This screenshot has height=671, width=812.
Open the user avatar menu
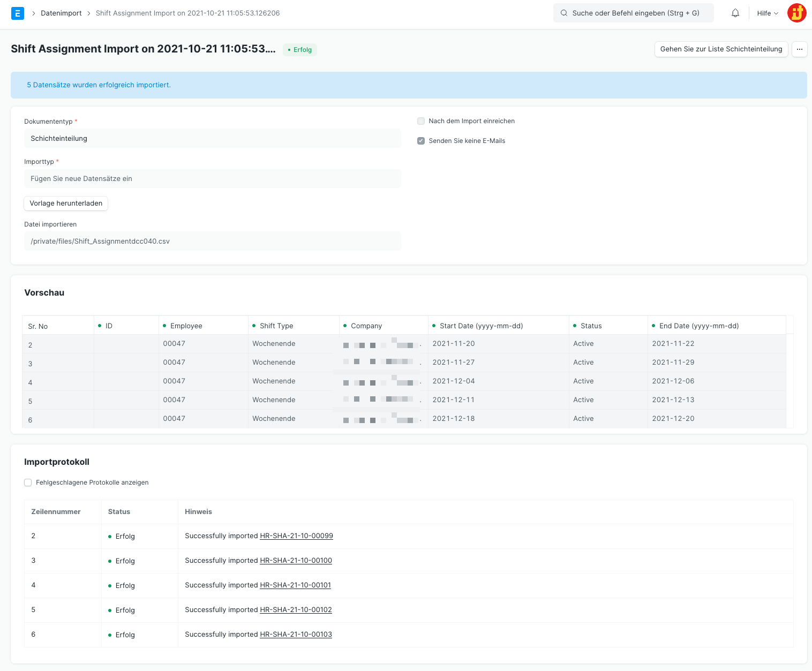(x=797, y=13)
